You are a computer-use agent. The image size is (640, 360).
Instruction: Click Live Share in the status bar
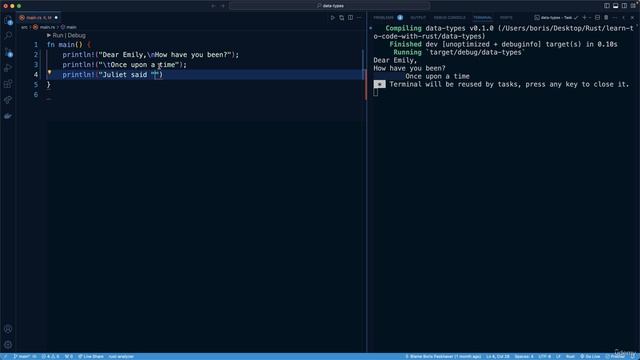tap(91, 356)
